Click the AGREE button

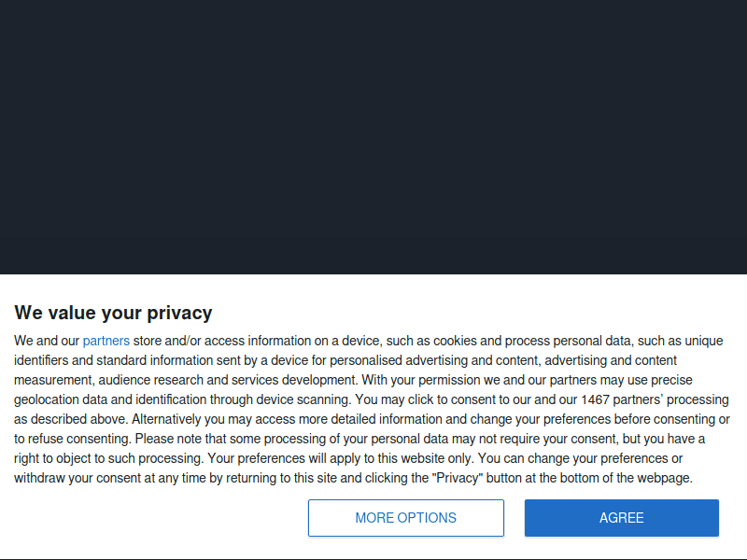(x=621, y=518)
